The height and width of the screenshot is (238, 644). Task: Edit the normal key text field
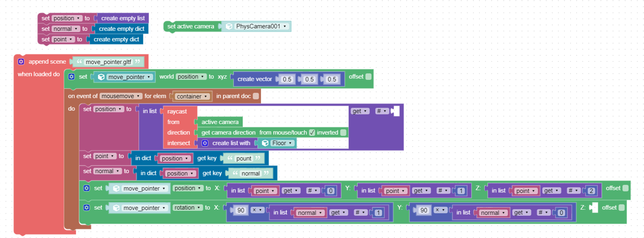(x=251, y=174)
